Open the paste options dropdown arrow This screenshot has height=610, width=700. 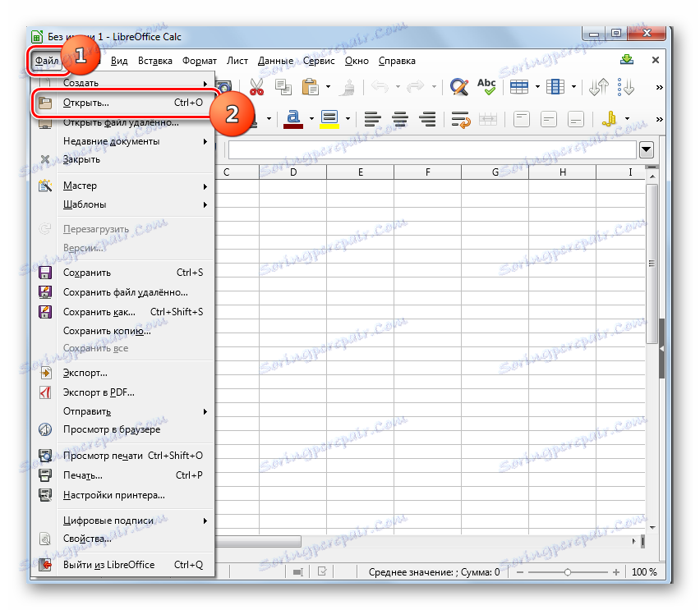[x=328, y=87]
